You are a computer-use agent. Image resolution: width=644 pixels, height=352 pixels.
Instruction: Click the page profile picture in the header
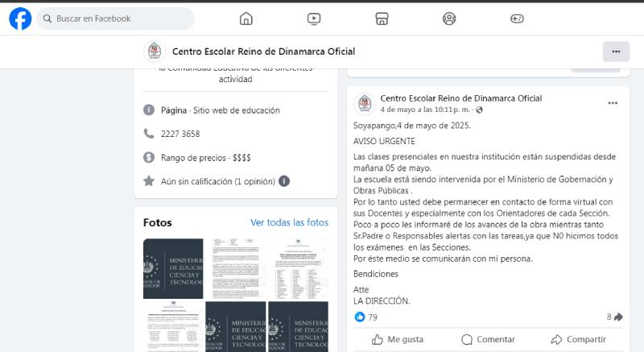pyautogui.click(x=154, y=52)
